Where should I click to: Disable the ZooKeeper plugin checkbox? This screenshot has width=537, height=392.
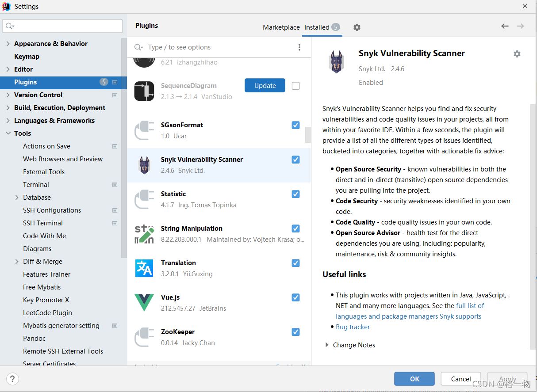(296, 332)
